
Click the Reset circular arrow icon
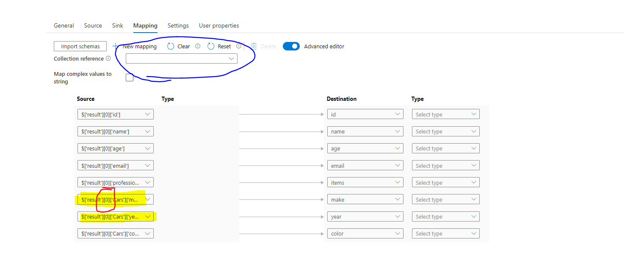[x=211, y=46]
